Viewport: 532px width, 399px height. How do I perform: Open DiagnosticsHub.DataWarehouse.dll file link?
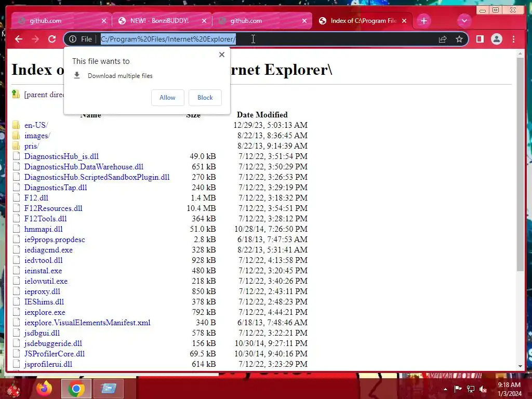coord(84,167)
